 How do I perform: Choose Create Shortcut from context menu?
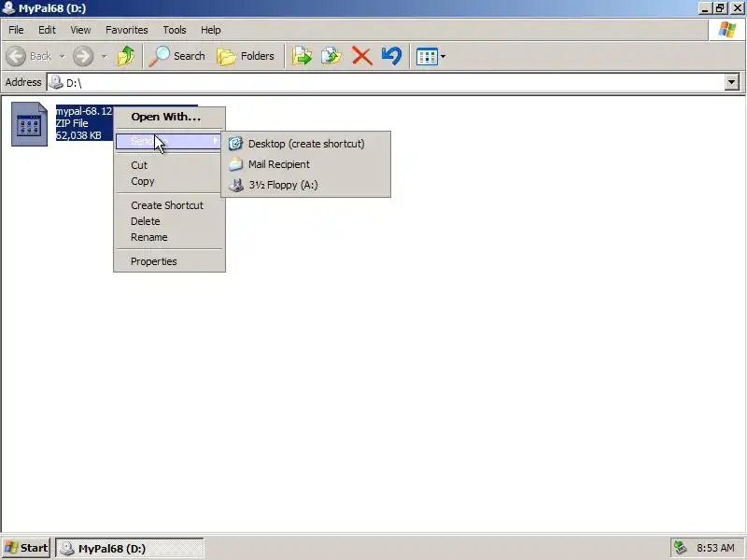tap(169, 205)
